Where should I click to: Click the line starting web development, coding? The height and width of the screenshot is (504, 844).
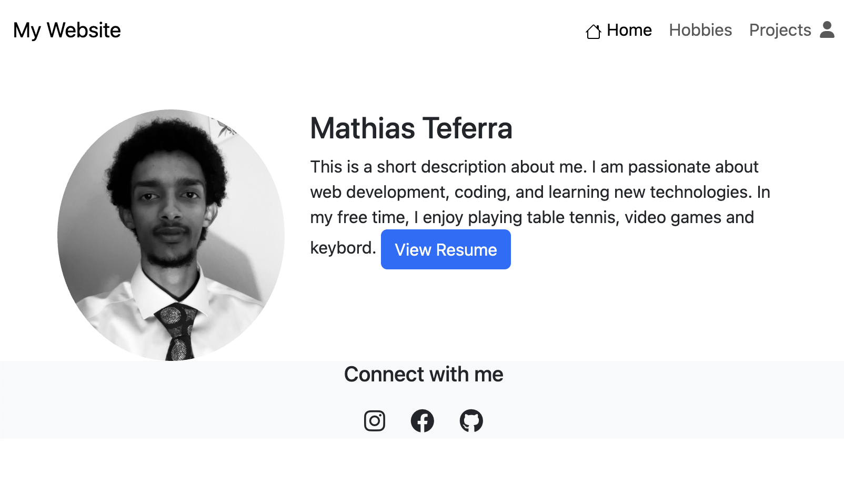click(x=539, y=192)
